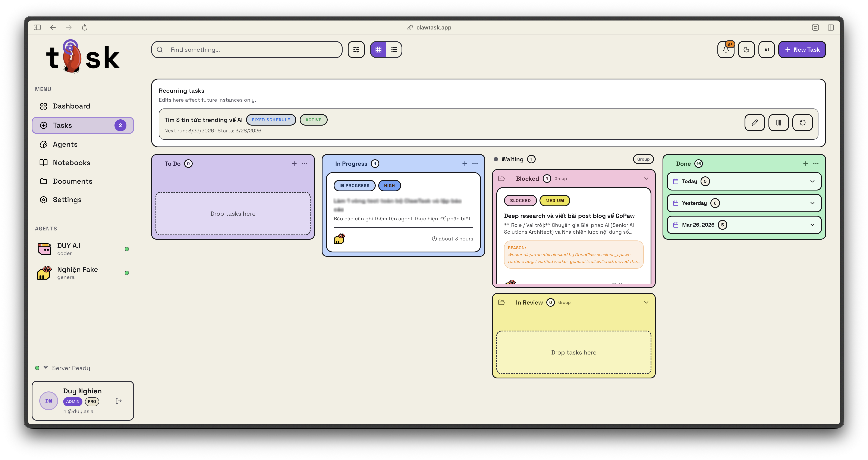Change language via the VI button

[x=766, y=50]
